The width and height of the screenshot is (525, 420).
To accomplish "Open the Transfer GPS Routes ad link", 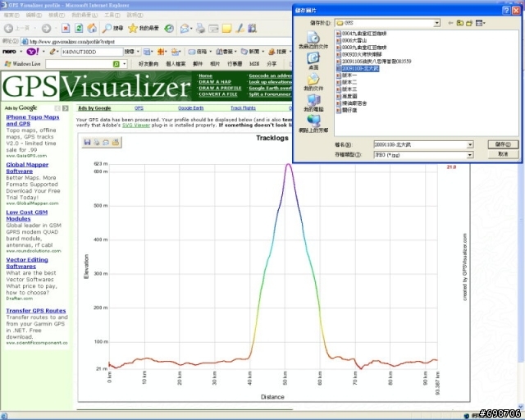I will pos(36,311).
